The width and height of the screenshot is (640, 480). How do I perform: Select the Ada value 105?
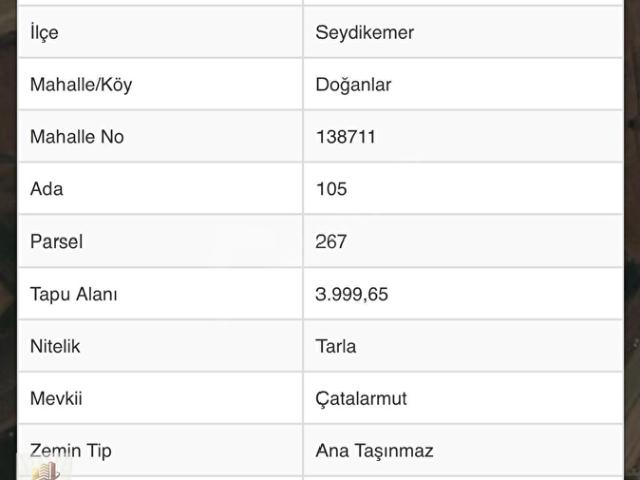(x=331, y=189)
